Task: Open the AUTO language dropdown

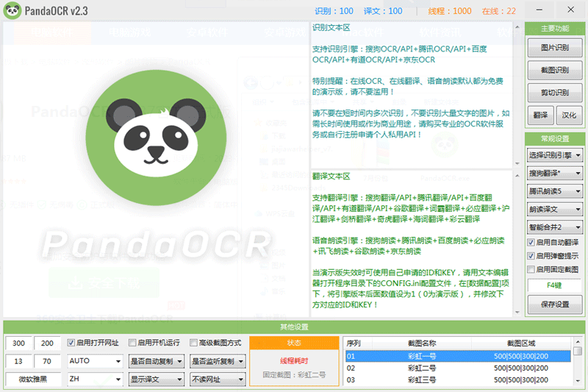Action: click(x=95, y=361)
